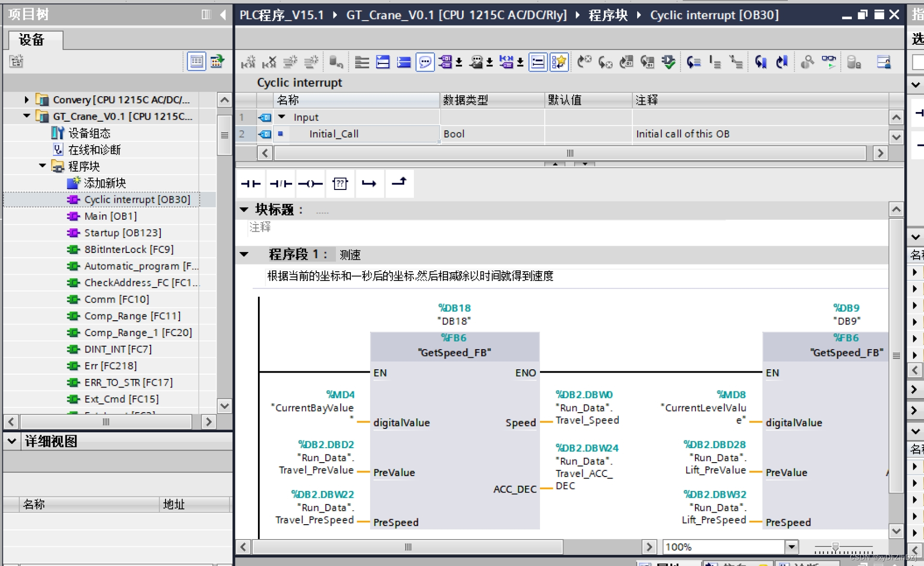Viewport: 924px width, 566px height.
Task: Click the zoom slider handle
Action: [835, 547]
